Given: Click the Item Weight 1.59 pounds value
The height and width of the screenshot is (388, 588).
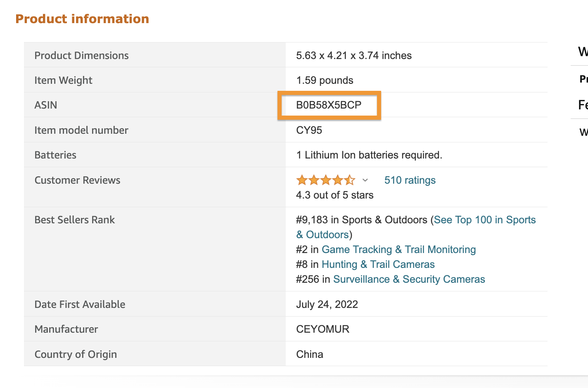Looking at the screenshot, I should (x=325, y=80).
